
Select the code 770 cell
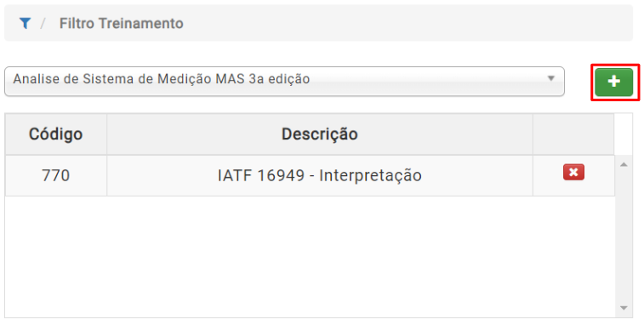[x=56, y=176]
